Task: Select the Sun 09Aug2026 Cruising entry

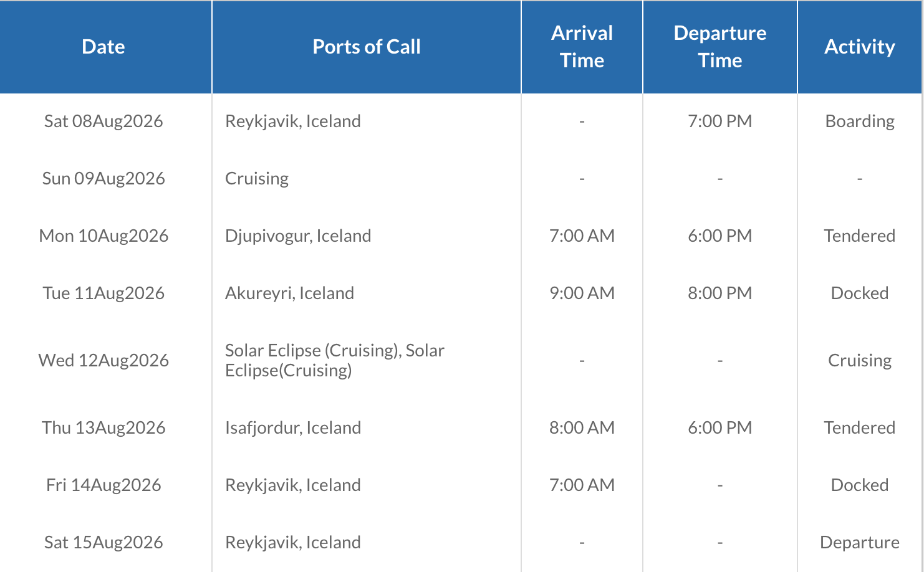Action: tap(257, 178)
